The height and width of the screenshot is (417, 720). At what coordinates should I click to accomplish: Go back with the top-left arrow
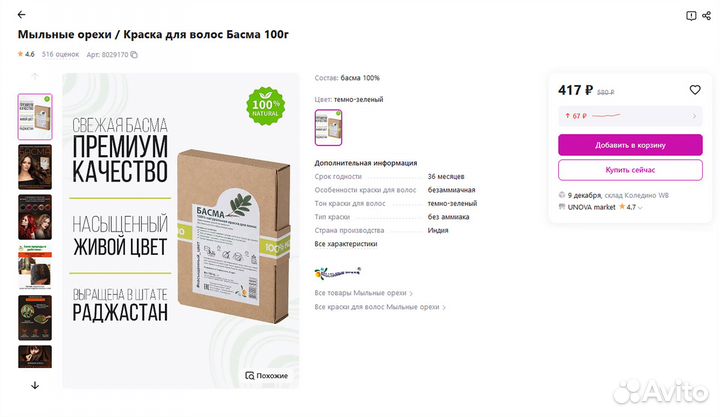(x=22, y=15)
